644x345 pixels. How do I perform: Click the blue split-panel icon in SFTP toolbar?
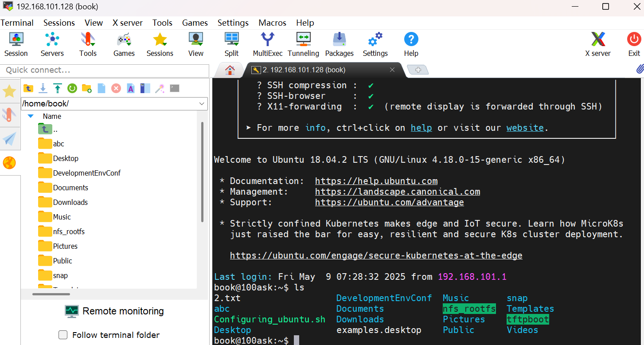(x=145, y=88)
